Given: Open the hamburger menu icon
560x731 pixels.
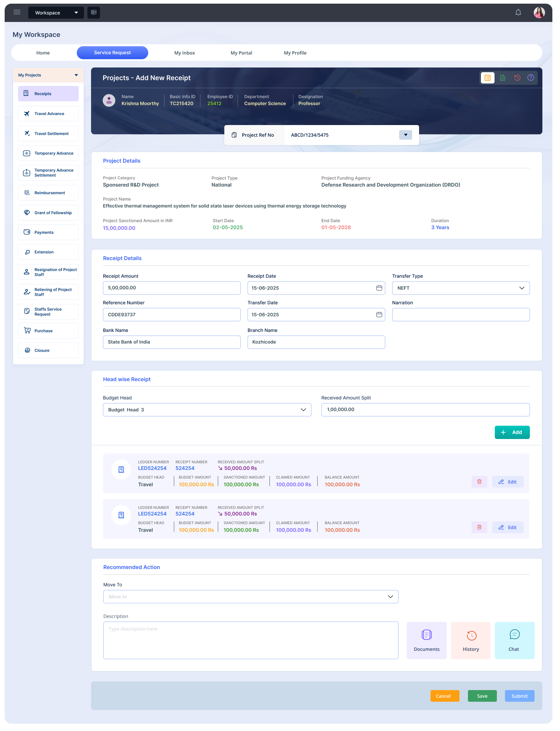Looking at the screenshot, I should coord(17,12).
